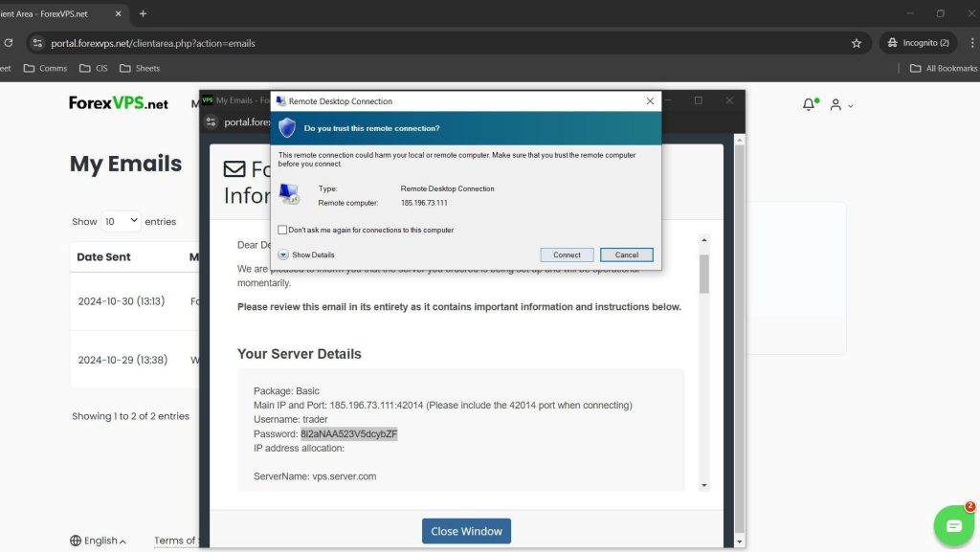Enable 'Don't ask me again' checkbox

282,230
